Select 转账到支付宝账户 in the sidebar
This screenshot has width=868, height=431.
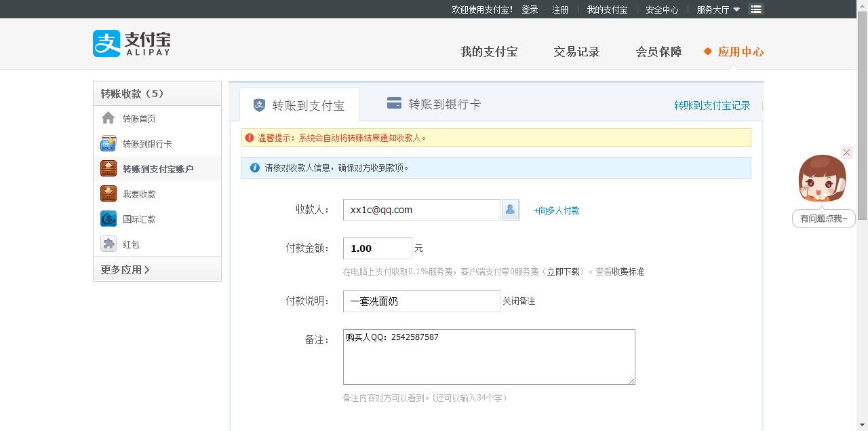[157, 168]
